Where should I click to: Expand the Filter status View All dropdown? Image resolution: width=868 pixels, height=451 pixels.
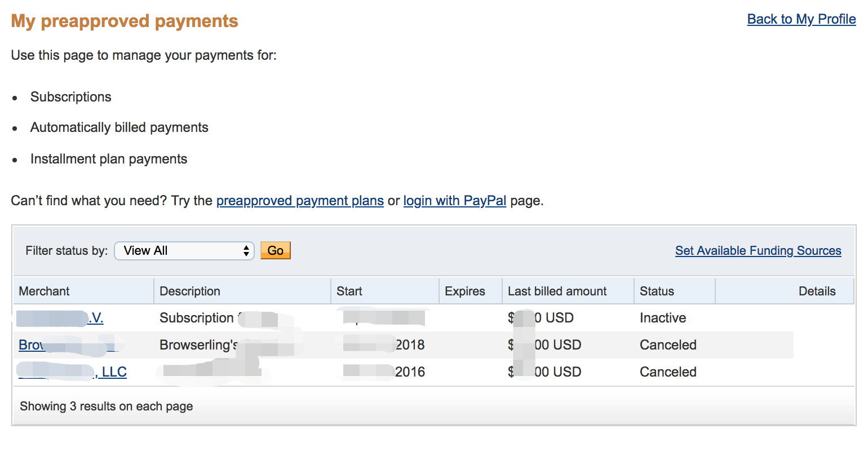coord(184,251)
